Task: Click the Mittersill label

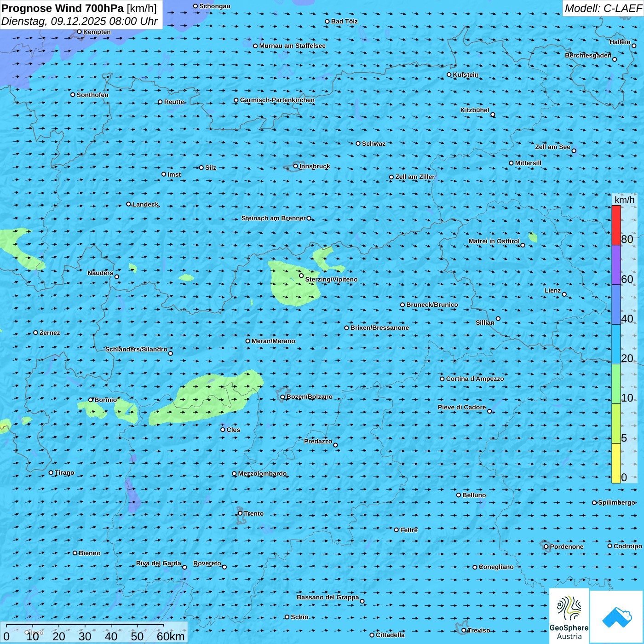Action: (529, 163)
